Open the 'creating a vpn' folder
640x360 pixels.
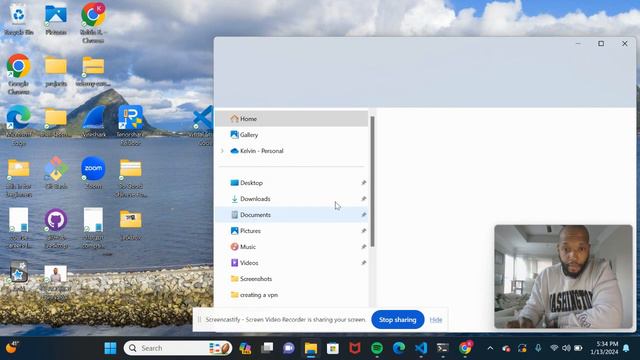(x=291, y=295)
